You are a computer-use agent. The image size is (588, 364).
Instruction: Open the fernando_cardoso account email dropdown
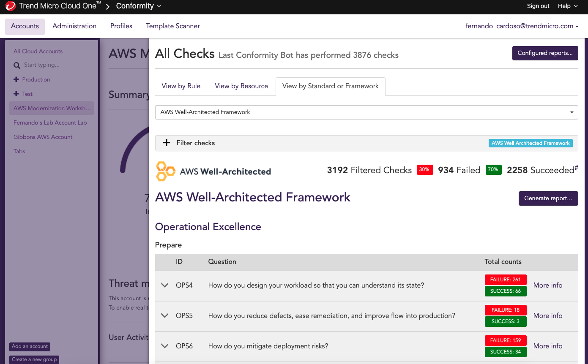pos(522,26)
